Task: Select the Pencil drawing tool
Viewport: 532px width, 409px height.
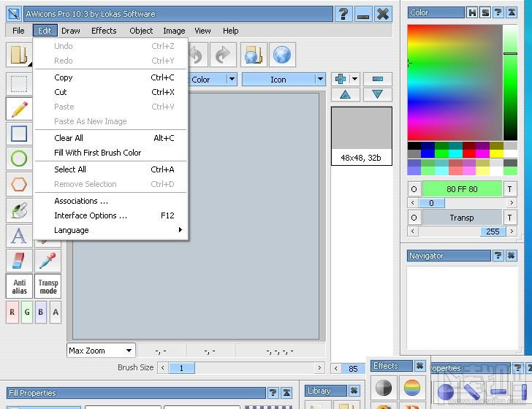Action: tap(19, 109)
